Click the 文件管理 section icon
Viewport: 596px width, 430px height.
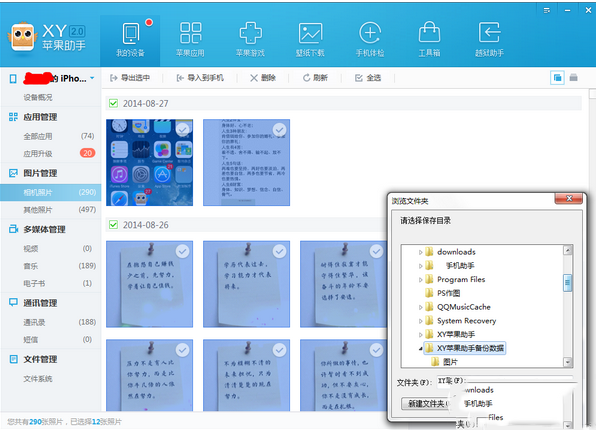pos(13,359)
